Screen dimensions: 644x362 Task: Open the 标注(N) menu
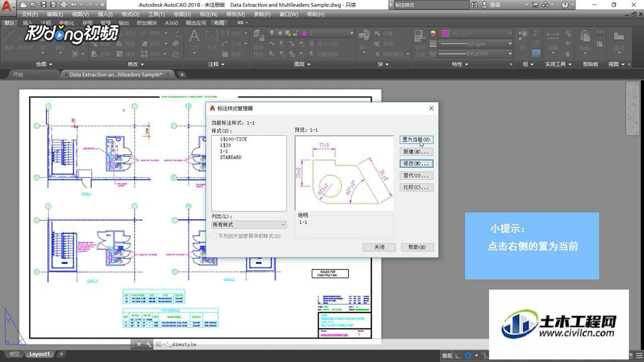208,15
